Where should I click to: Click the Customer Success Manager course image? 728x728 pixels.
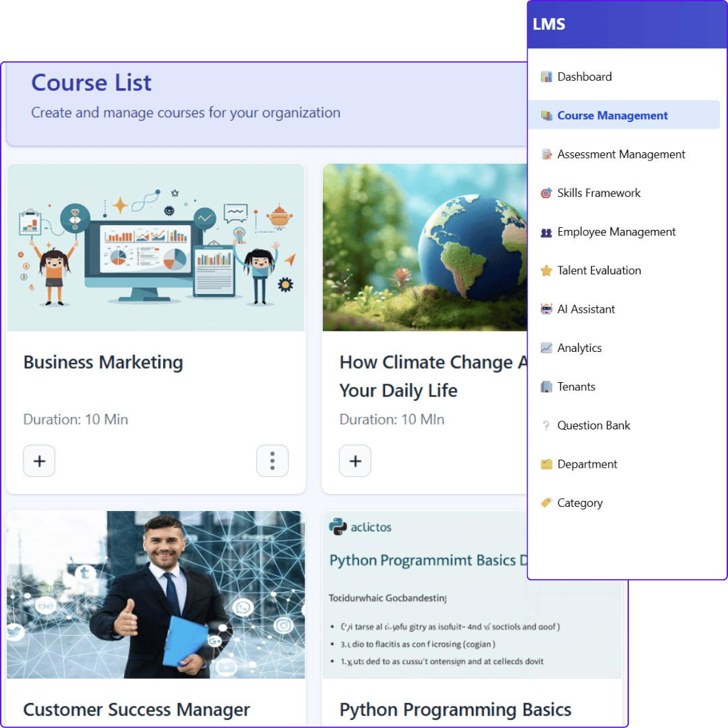pyautogui.click(x=156, y=595)
